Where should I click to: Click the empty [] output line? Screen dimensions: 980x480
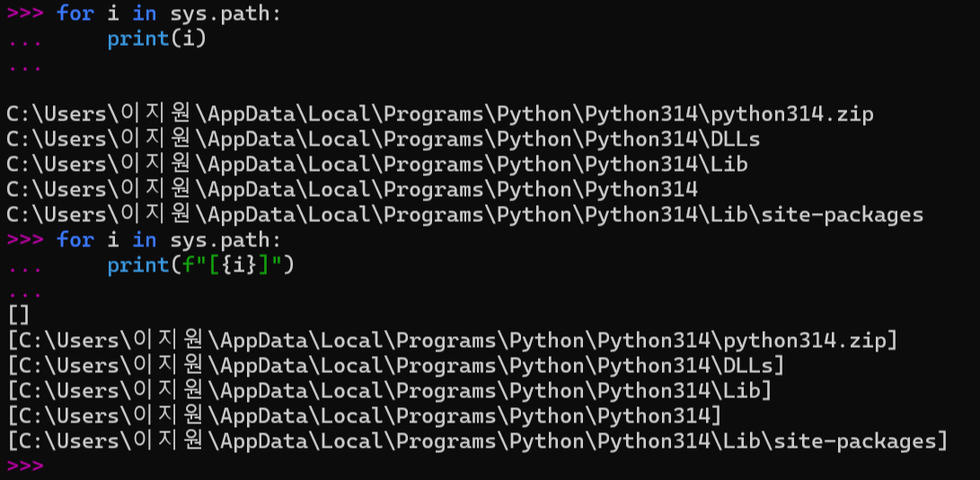pyautogui.click(x=19, y=315)
